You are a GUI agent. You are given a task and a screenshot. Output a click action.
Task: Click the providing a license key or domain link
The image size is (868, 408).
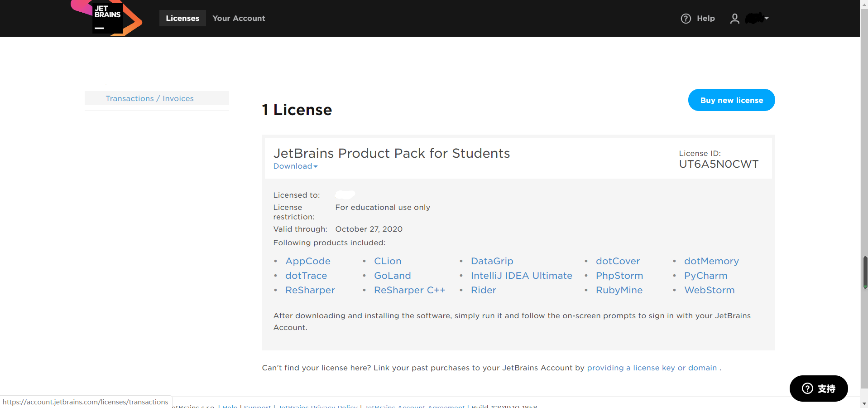coord(651,368)
